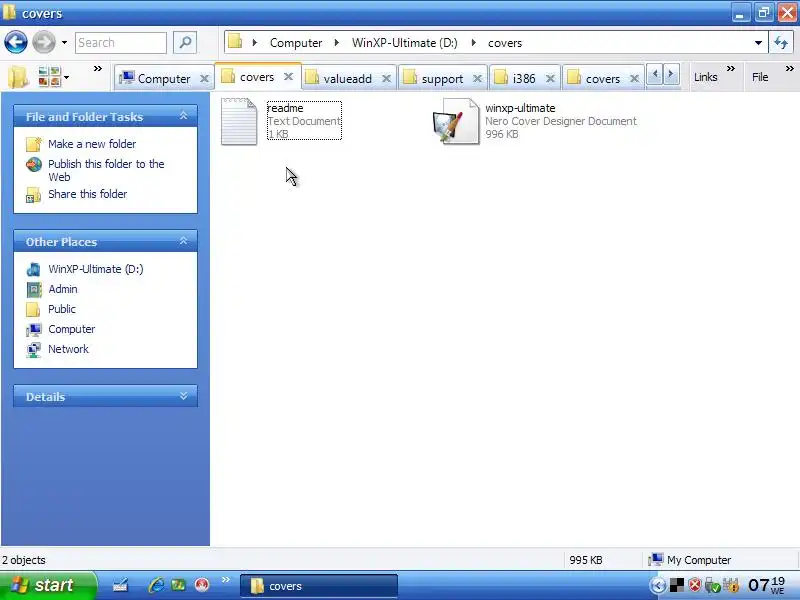Viewport: 800px width, 600px height.
Task: Open Public folder in Other Places
Action: point(62,309)
